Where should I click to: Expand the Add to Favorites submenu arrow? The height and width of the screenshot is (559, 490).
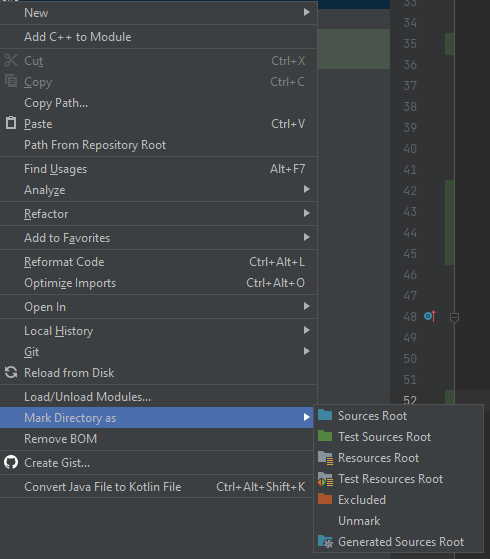(x=306, y=237)
